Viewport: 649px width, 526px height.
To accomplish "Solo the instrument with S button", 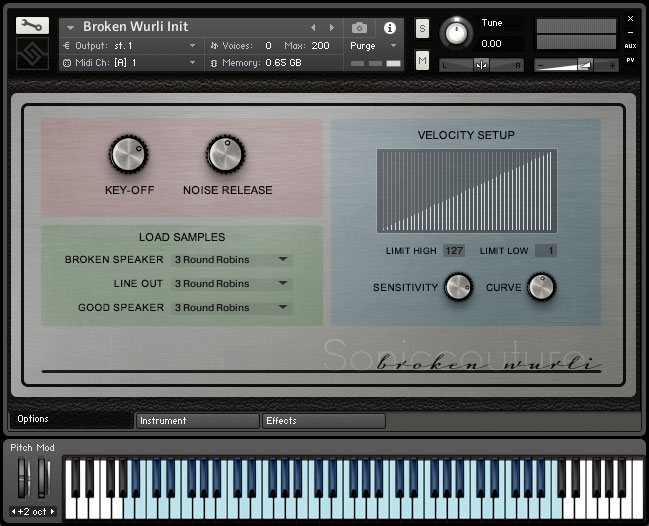I will [422, 29].
